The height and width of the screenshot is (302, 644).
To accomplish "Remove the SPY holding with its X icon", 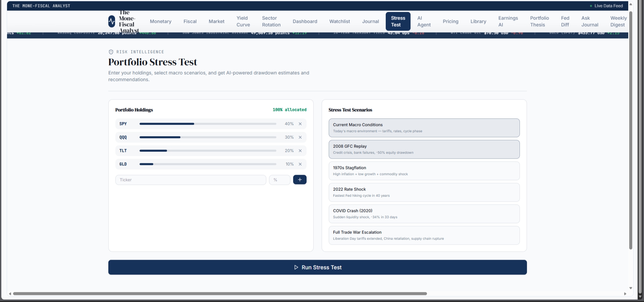I will (300, 124).
